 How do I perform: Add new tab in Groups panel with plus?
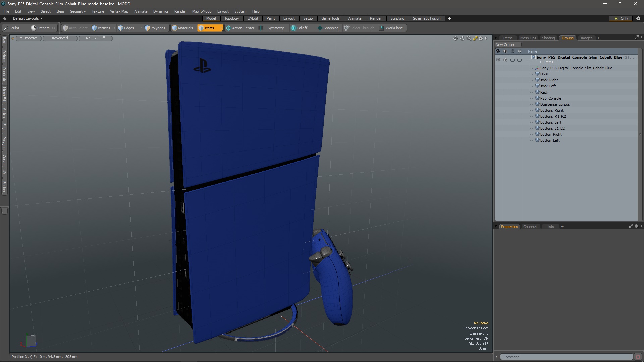point(598,38)
